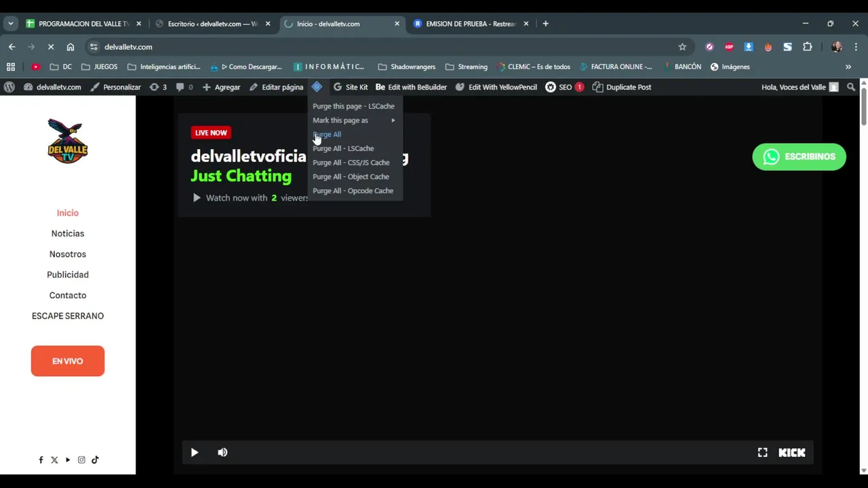This screenshot has width=868, height=488.
Task: Open the Streaming bookmarks folder
Action: [x=467, y=66]
